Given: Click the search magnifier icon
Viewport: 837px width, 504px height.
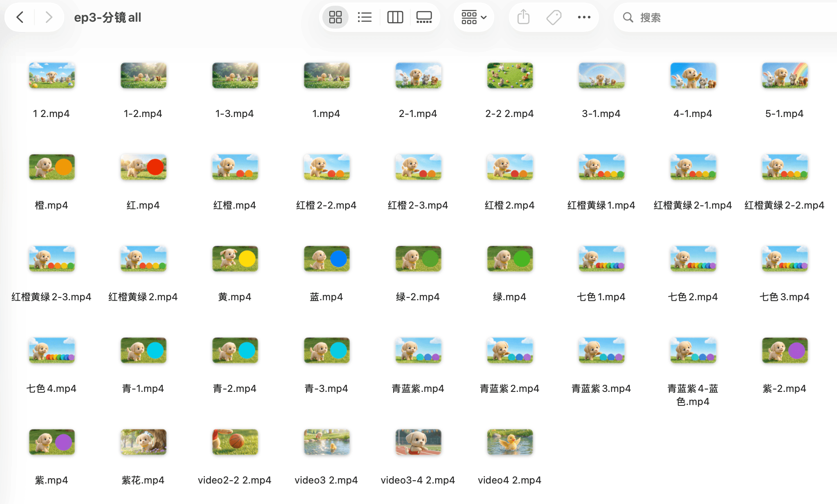Looking at the screenshot, I should (628, 17).
